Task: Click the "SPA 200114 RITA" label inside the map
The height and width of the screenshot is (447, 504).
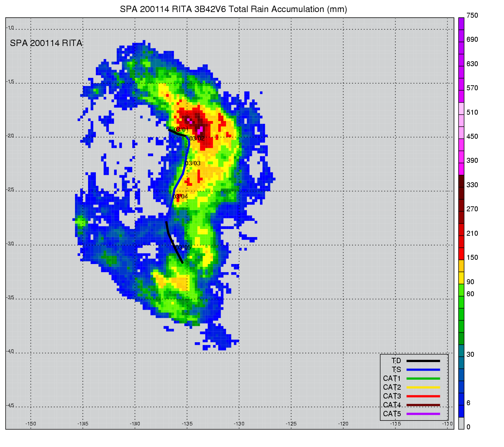Action: point(46,43)
